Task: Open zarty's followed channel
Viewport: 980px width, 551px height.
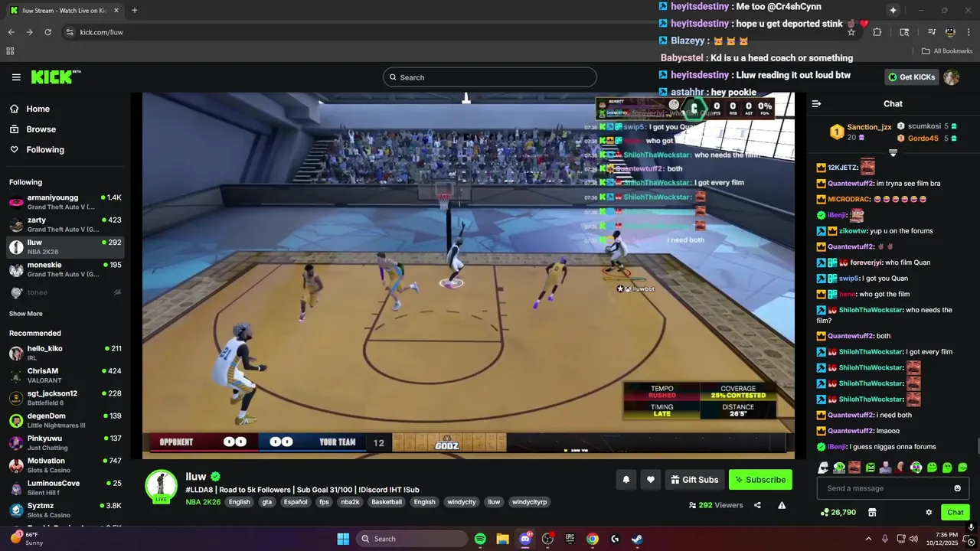Action: point(65,224)
